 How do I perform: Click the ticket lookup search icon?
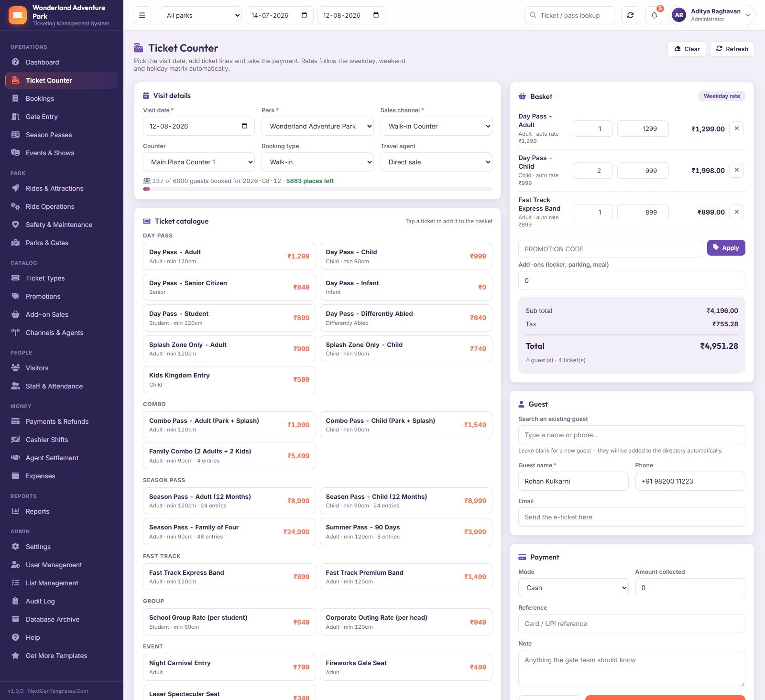tap(533, 15)
